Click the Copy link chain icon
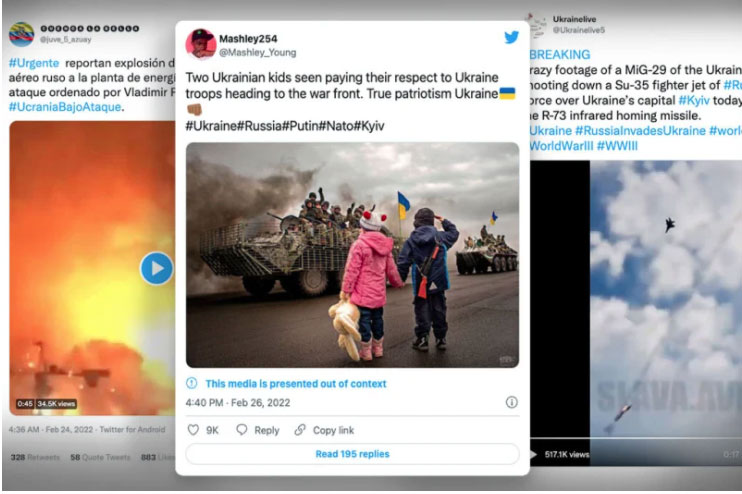742x494 pixels. tap(300, 430)
